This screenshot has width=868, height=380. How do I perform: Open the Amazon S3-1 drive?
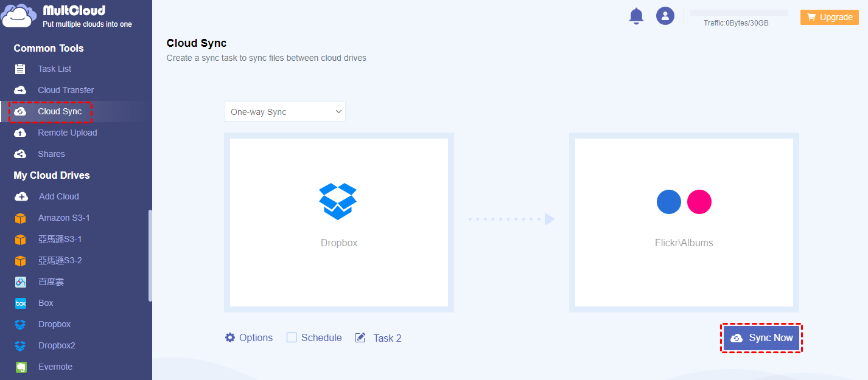pos(64,218)
